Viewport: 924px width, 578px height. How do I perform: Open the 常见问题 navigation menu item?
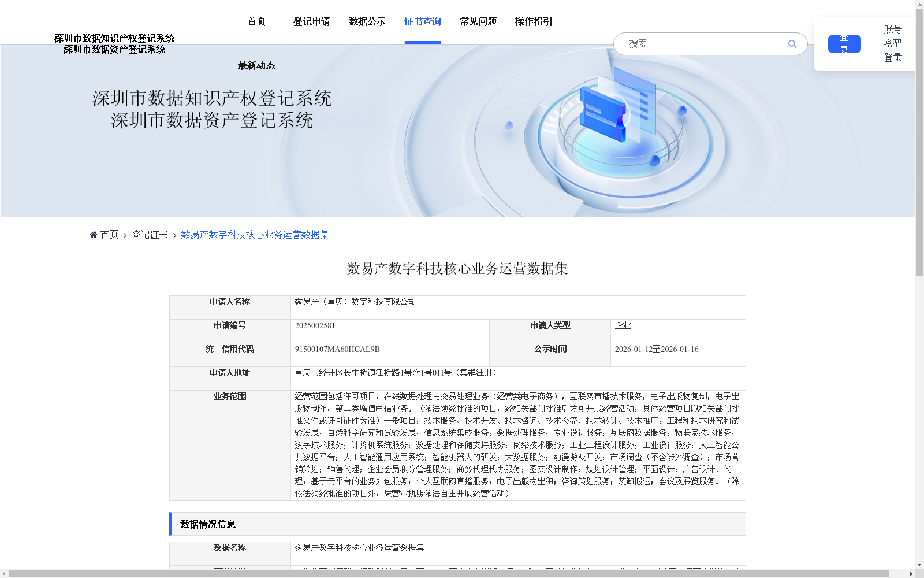click(478, 21)
